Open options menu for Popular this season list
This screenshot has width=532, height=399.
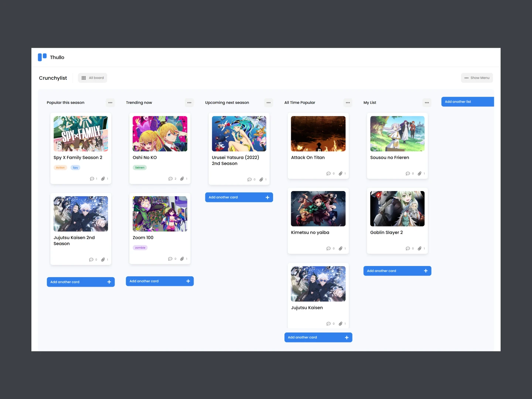coord(110,103)
